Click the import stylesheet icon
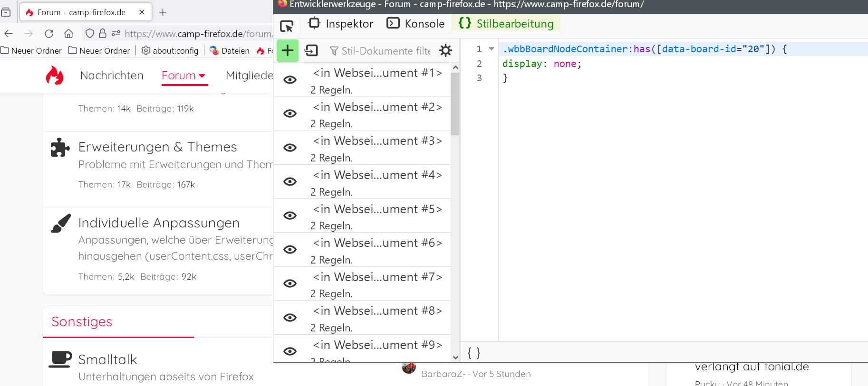868x386 pixels. (311, 50)
